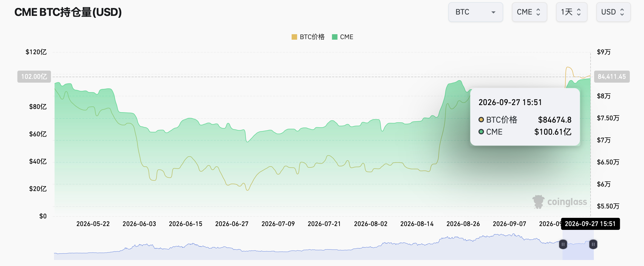The image size is (644, 266).
Task: Click the CME BTC持仓量(USD) chart title
Action: [68, 12]
